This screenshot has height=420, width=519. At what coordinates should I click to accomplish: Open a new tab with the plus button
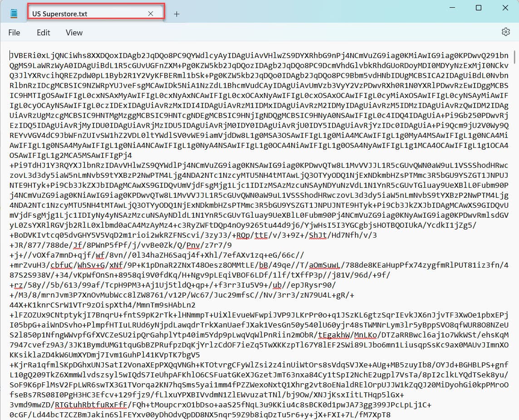176,14
